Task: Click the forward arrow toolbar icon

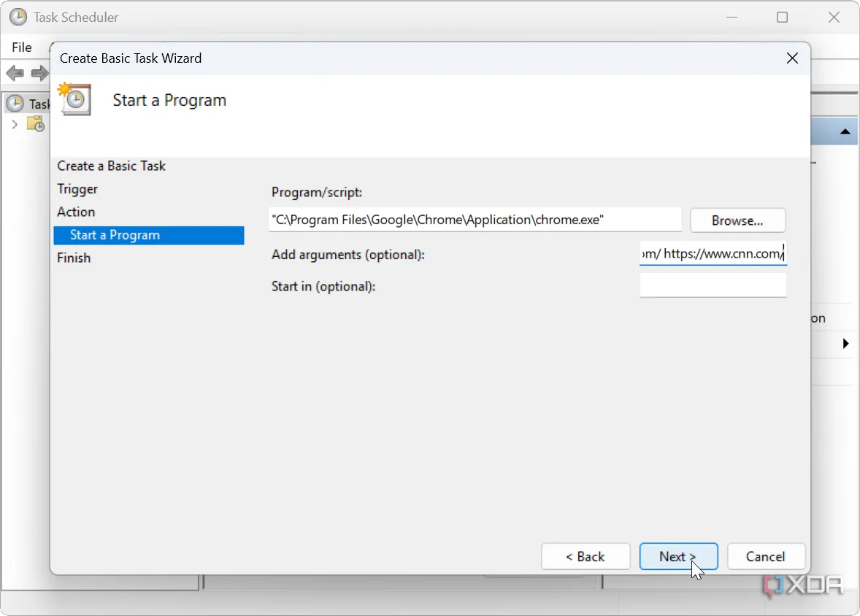Action: (x=39, y=73)
